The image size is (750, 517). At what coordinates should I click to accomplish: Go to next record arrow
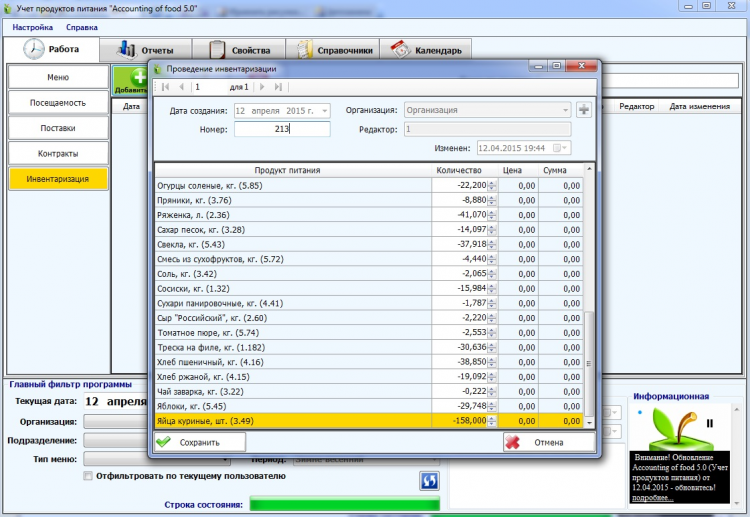(262, 87)
